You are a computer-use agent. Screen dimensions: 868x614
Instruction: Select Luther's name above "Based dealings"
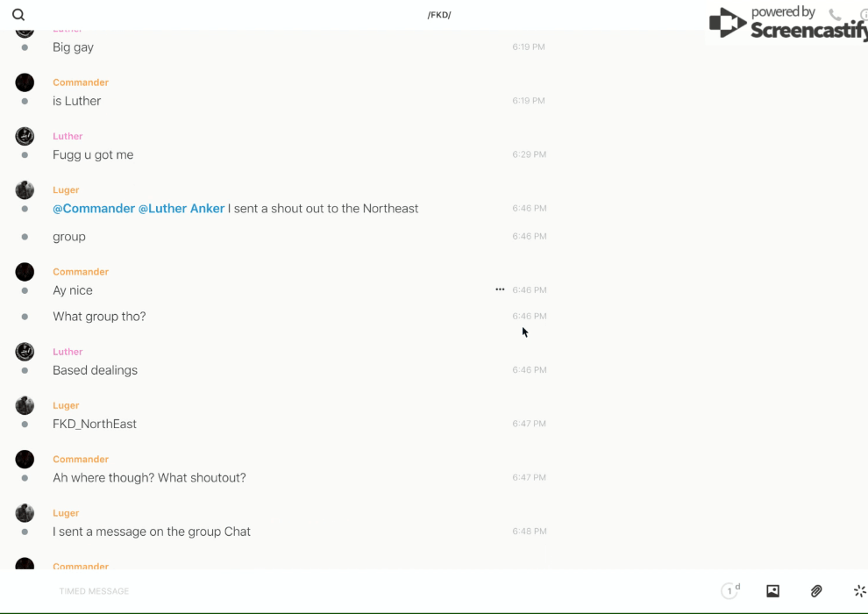click(x=68, y=352)
